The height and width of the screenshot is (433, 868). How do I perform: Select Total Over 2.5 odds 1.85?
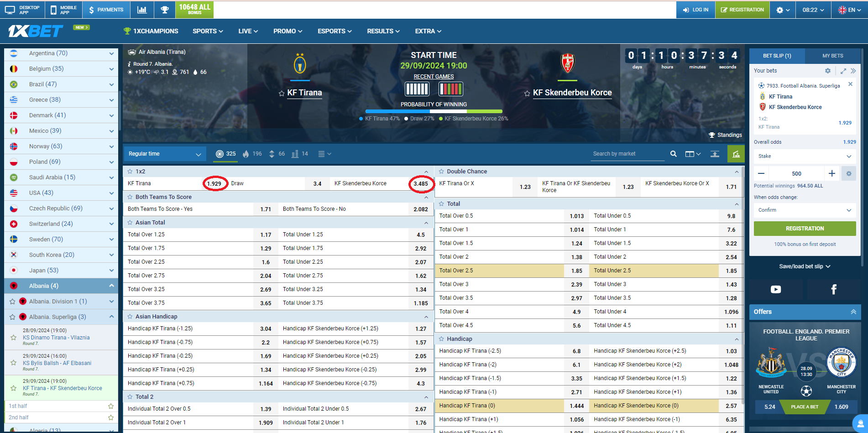point(576,271)
